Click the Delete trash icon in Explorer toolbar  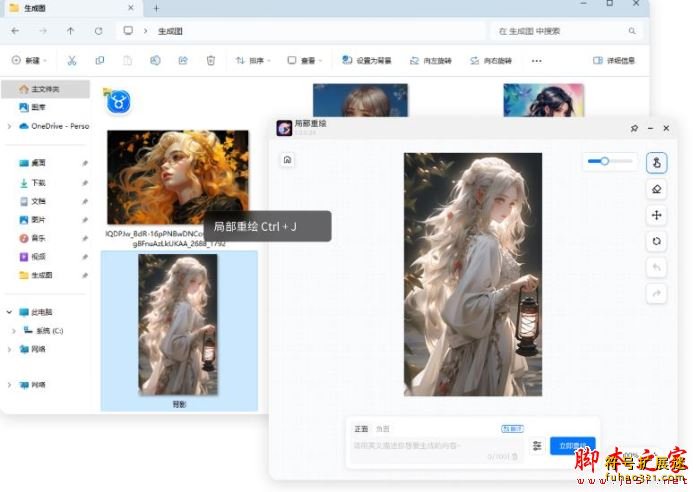211,60
